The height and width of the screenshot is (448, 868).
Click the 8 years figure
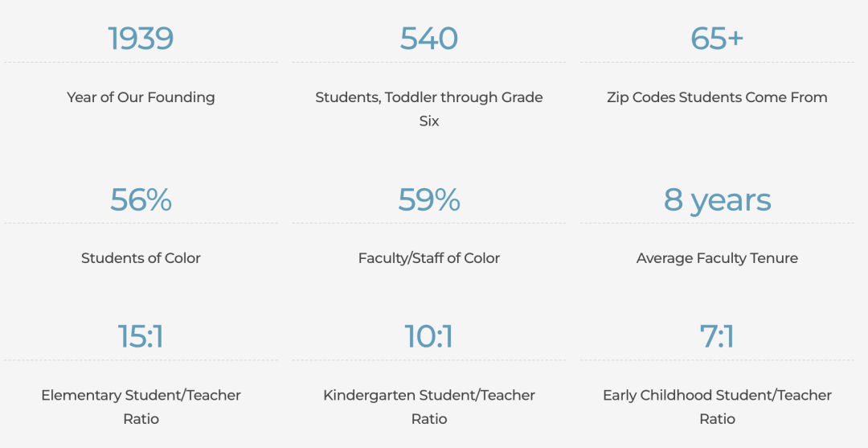point(717,200)
